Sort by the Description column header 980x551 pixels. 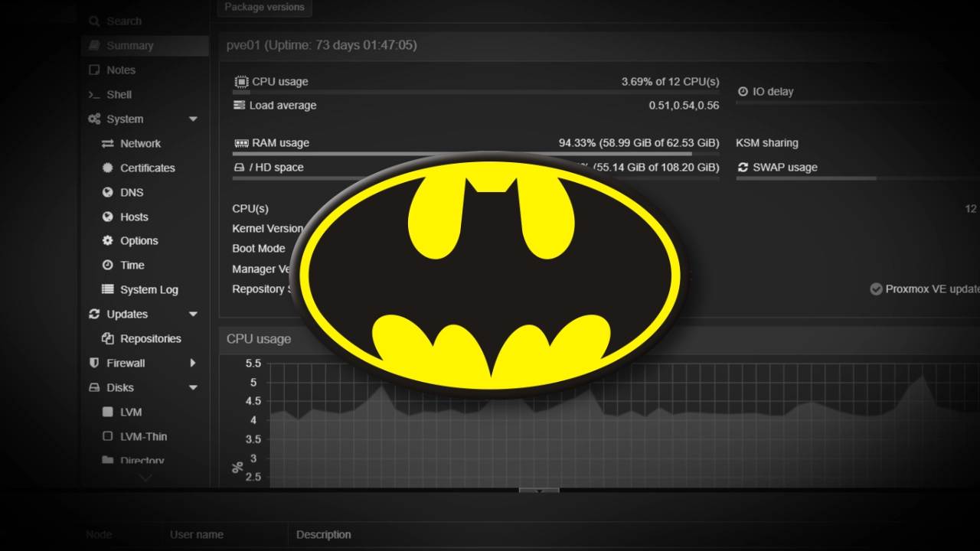[x=324, y=535]
